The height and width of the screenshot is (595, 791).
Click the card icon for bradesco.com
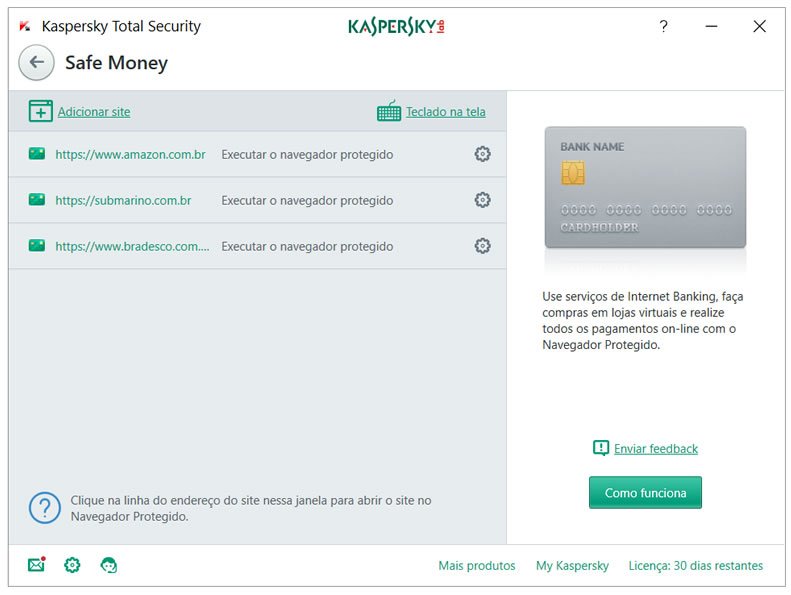(x=37, y=246)
